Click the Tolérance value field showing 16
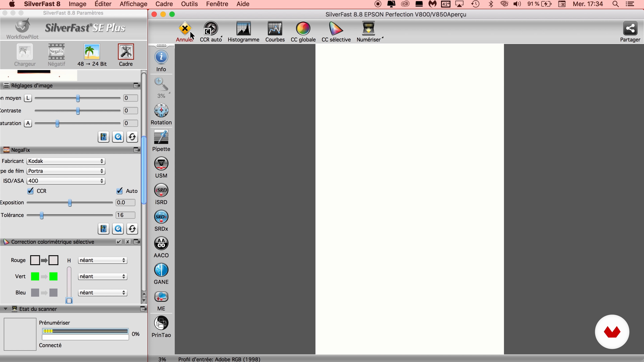Viewport: 644px width, 362px height. tap(125, 215)
